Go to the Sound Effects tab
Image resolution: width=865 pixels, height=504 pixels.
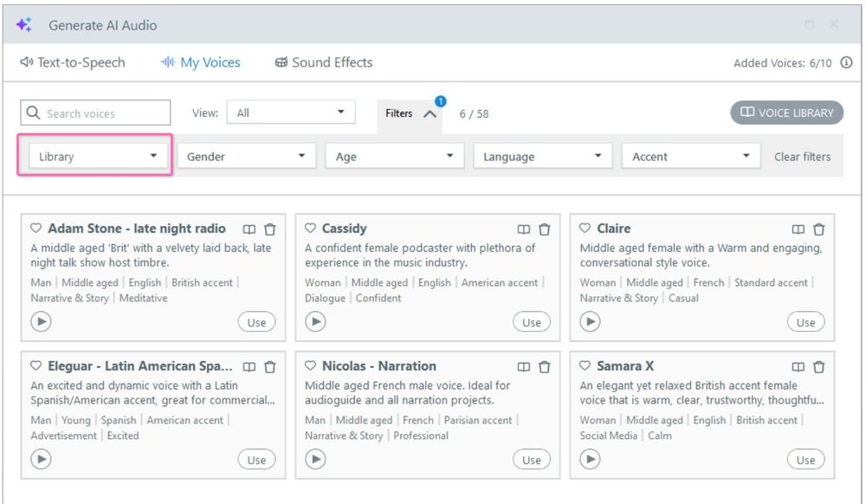323,62
